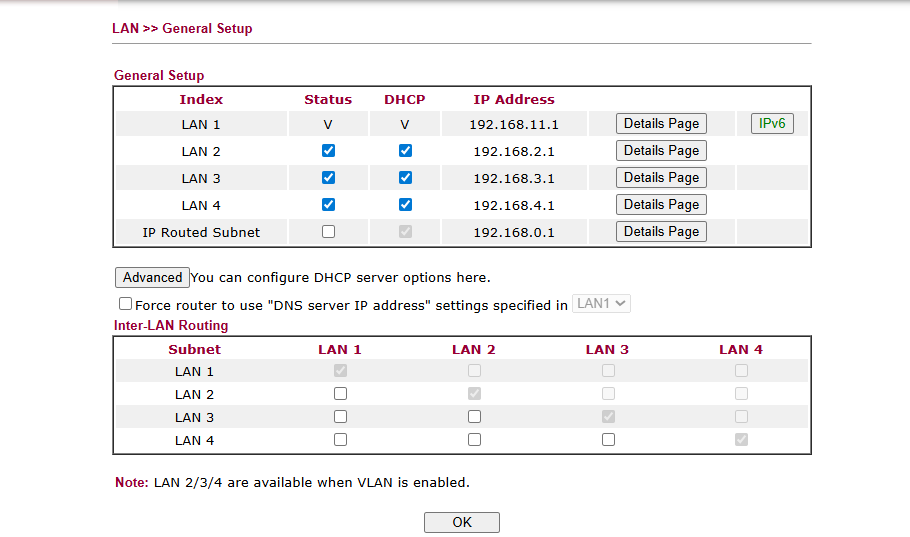Click the disabled IP Routed Subnet DHCP checkbox
The height and width of the screenshot is (537, 910).
click(x=405, y=232)
